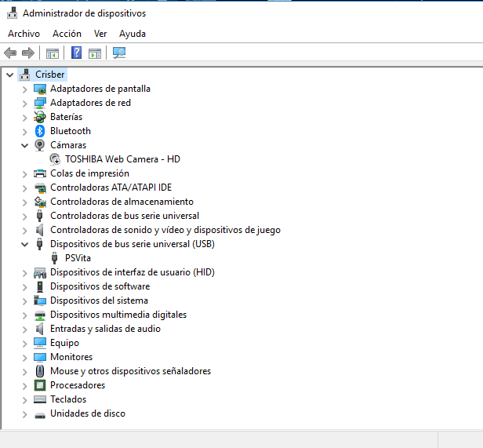Viewport: 483px width, 448px height.
Task: Expand Entradas y salidas de audio
Action: 24,330
